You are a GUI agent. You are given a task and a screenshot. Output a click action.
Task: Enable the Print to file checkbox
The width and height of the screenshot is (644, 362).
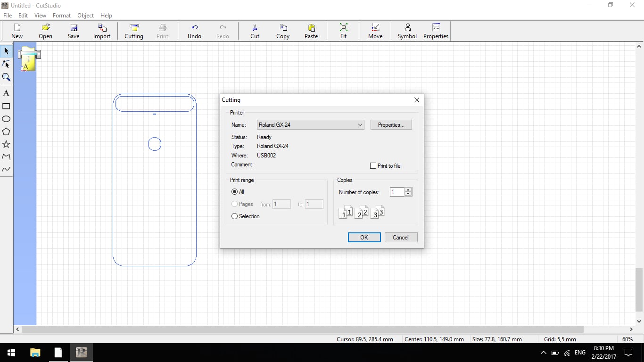373,166
